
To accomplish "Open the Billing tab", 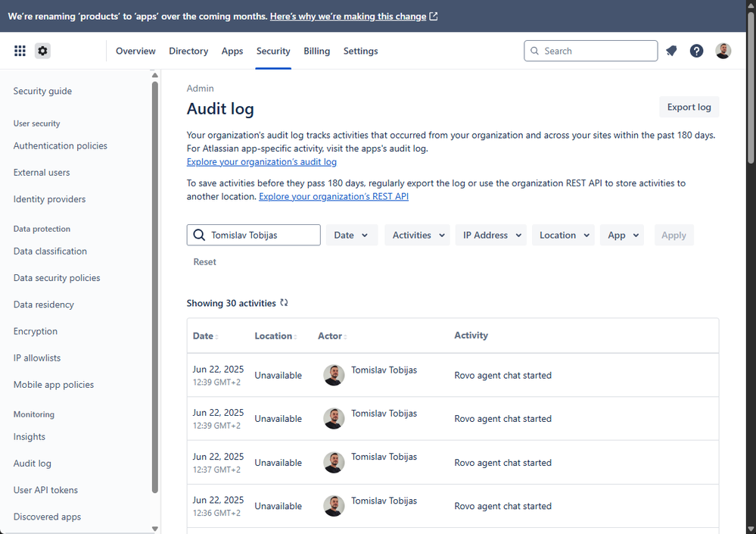I will pyautogui.click(x=317, y=51).
